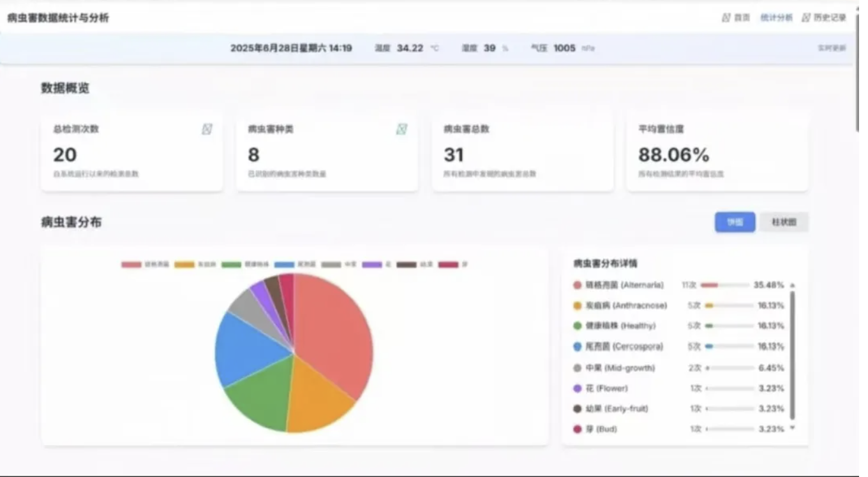Click the 3.23% value in the Bud row
Image resolution: width=868 pixels, height=477 pixels.
tap(771, 429)
